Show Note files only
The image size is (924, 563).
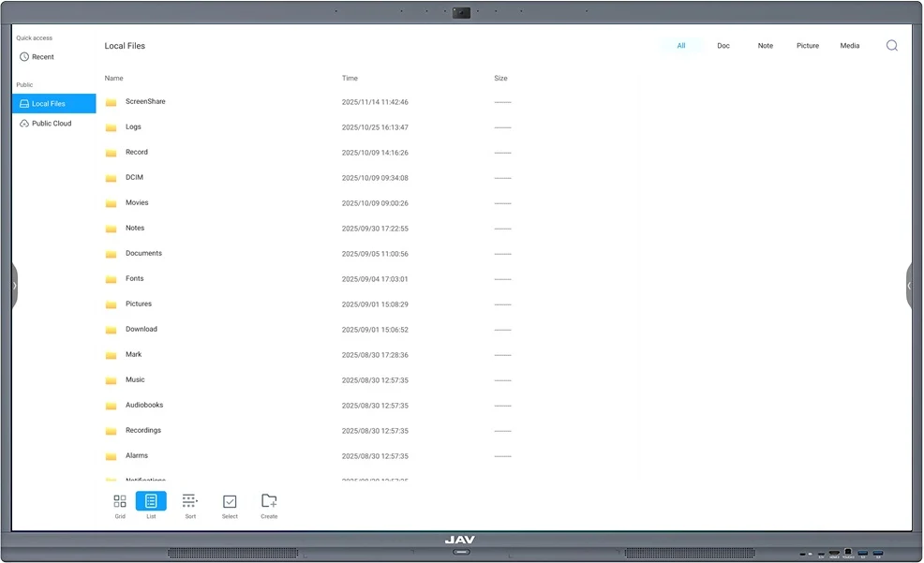coord(765,45)
